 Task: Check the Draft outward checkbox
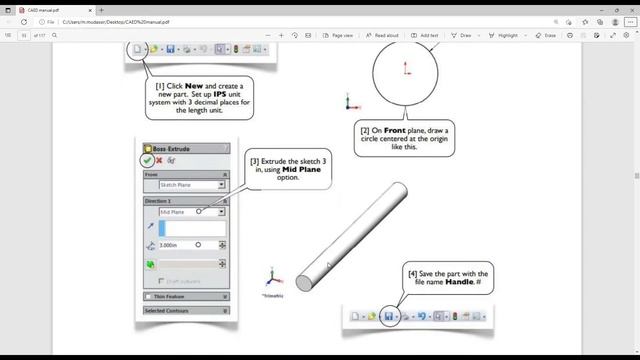tap(161, 281)
